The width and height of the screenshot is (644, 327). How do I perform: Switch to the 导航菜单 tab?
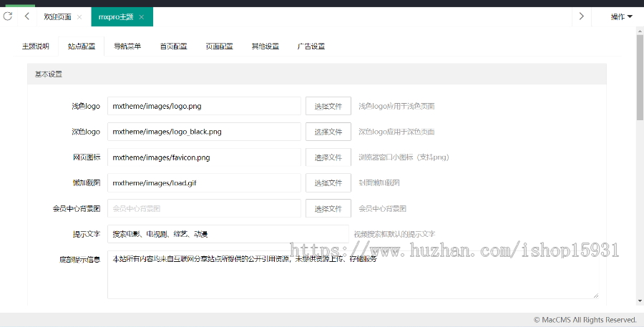(x=127, y=46)
